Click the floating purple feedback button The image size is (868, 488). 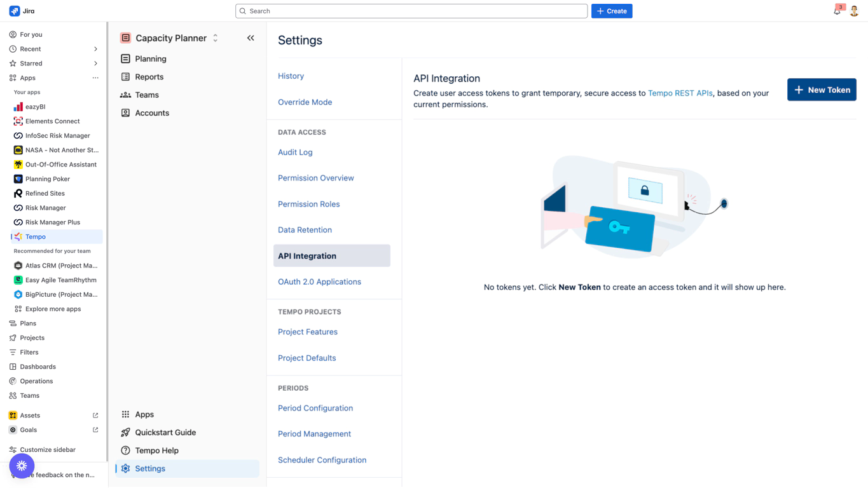coord(22,466)
